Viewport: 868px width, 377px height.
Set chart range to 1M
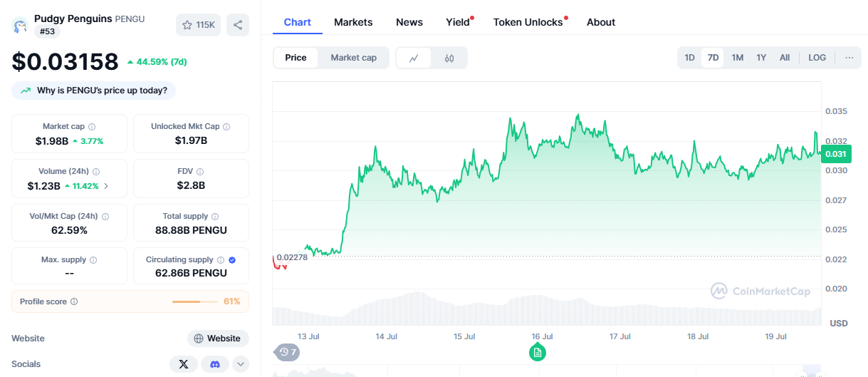[x=738, y=58]
